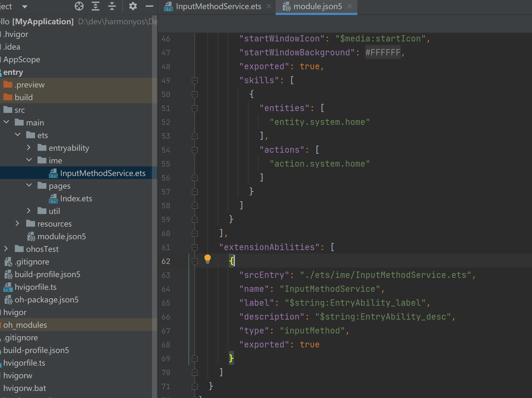This screenshot has height=398, width=532.
Task: Fold the entities array at line 51
Action: tap(194, 108)
